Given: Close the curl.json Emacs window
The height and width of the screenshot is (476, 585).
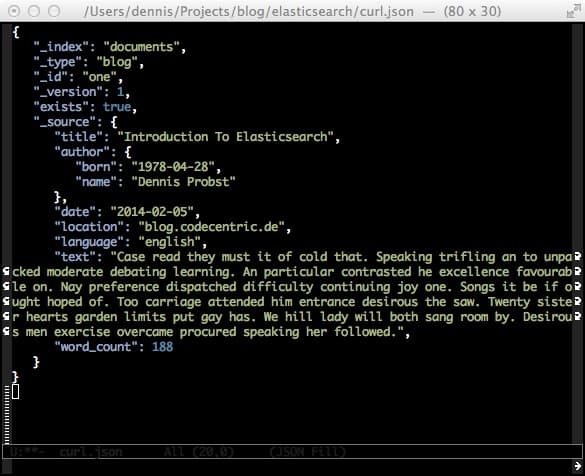Looking at the screenshot, I should tap(14, 12).
